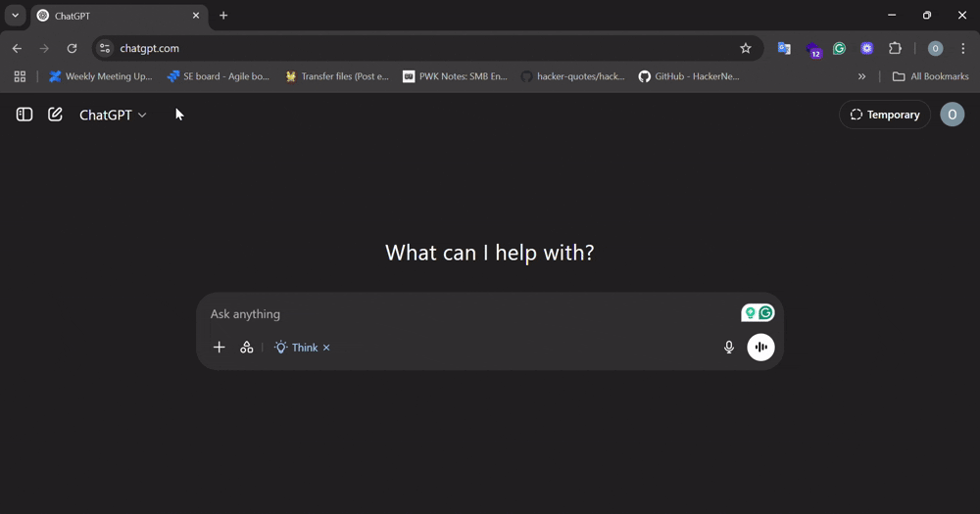Click the chatgpt.com address bar
The image size is (980, 514).
425,48
